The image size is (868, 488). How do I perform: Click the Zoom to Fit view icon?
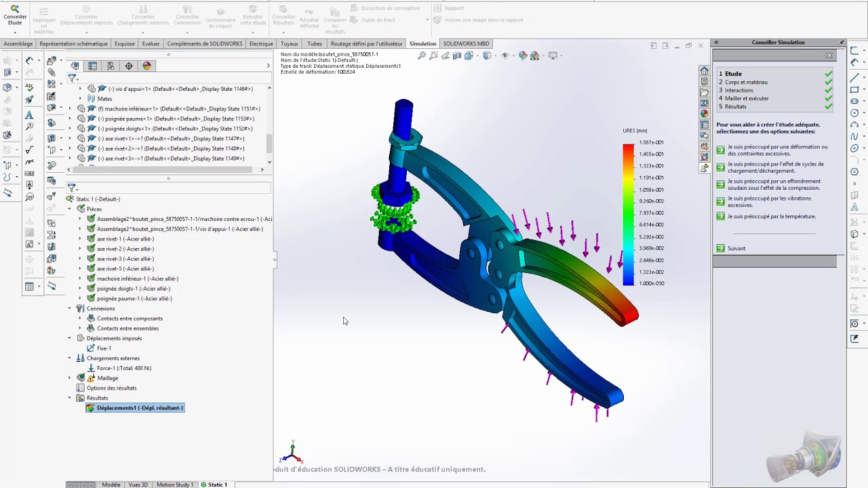click(422, 56)
